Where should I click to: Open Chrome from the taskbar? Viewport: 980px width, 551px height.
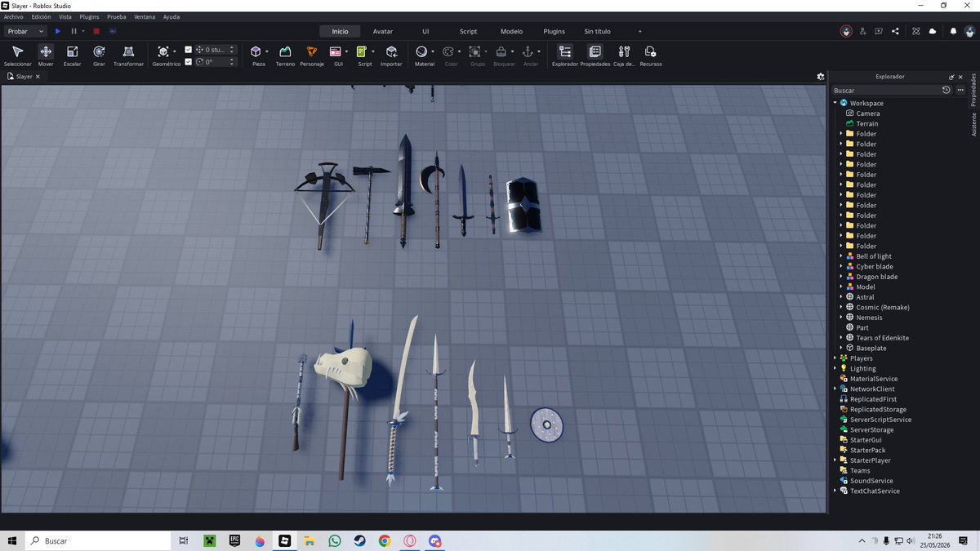pyautogui.click(x=385, y=540)
